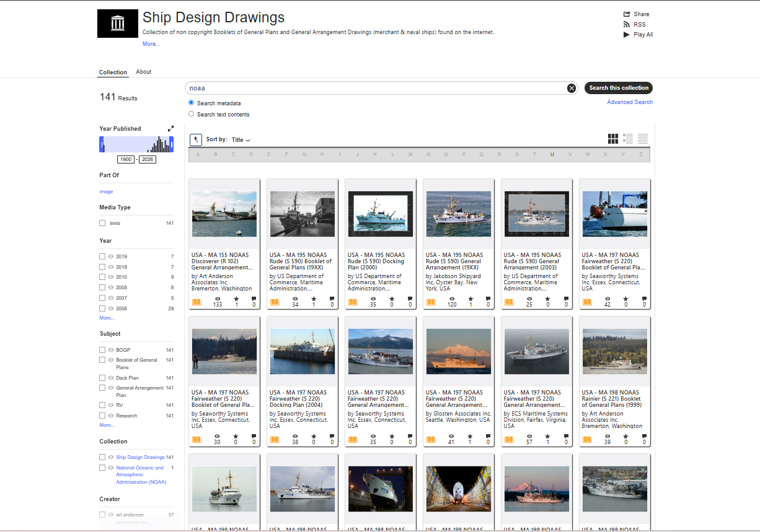Check the texts media type checkbox

point(102,223)
